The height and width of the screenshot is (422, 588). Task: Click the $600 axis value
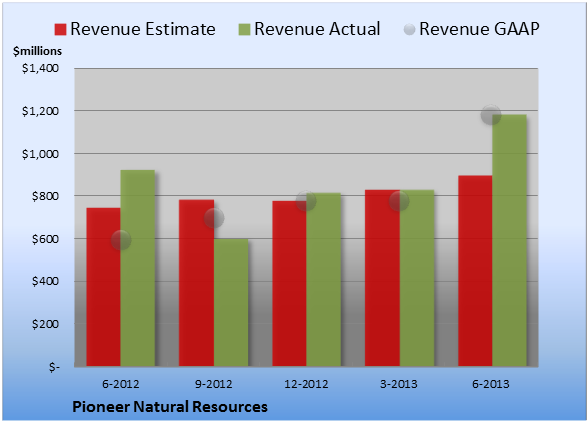pos(45,239)
